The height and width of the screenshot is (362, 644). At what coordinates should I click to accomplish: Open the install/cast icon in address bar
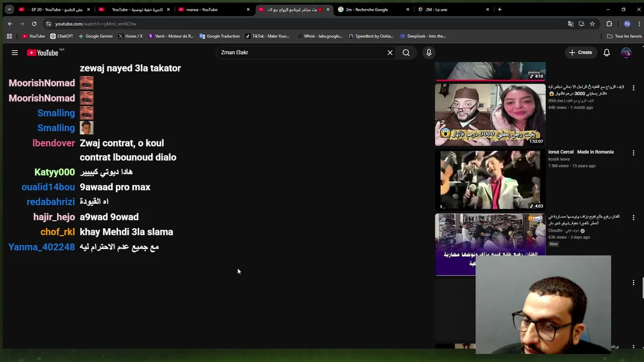tap(582, 24)
